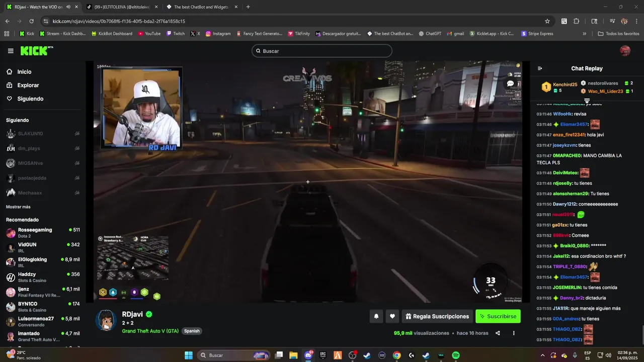Reload the page
Screen dimensions: 644x362
coord(31,21)
